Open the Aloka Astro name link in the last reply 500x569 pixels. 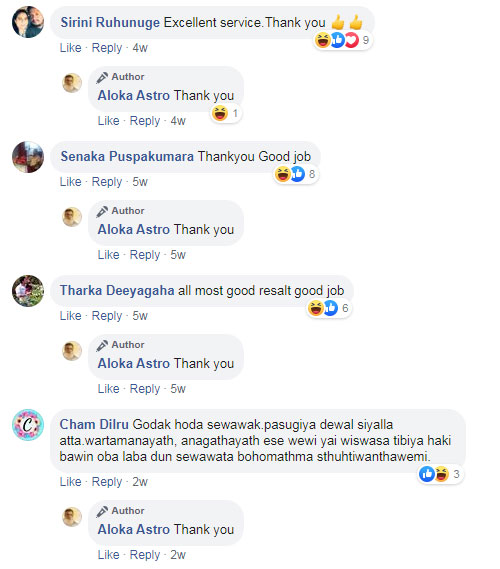point(134,529)
